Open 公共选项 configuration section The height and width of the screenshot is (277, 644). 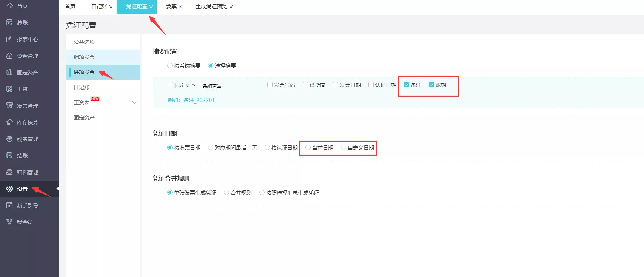click(103, 42)
